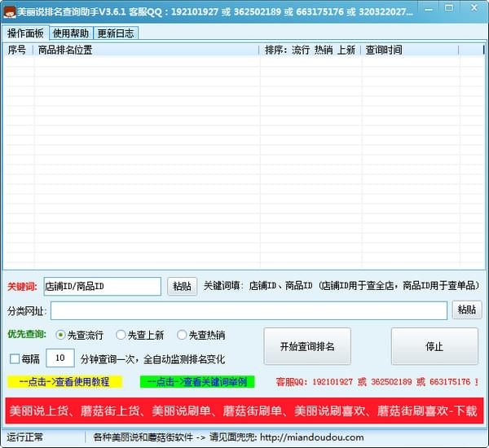489x448 pixels.
Task: Open the yellow 查看使用教程 link
Action: (64, 381)
